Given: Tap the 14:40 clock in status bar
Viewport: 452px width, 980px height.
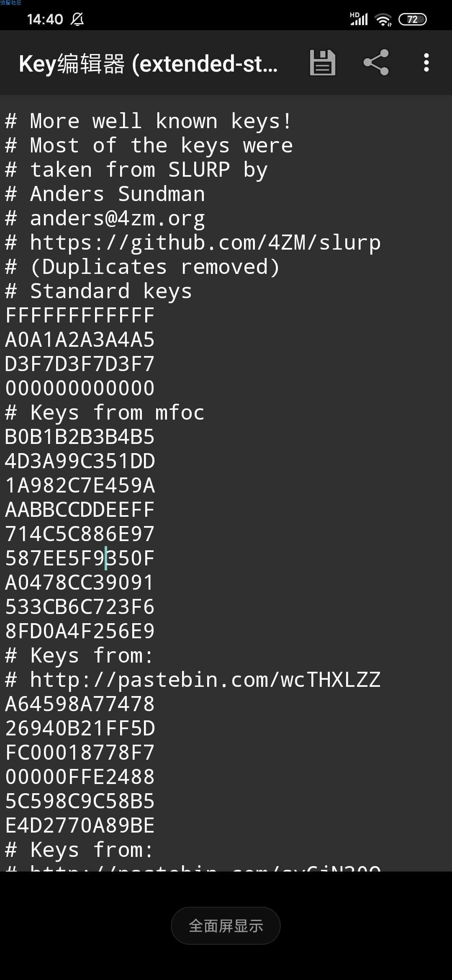Looking at the screenshot, I should [45, 19].
